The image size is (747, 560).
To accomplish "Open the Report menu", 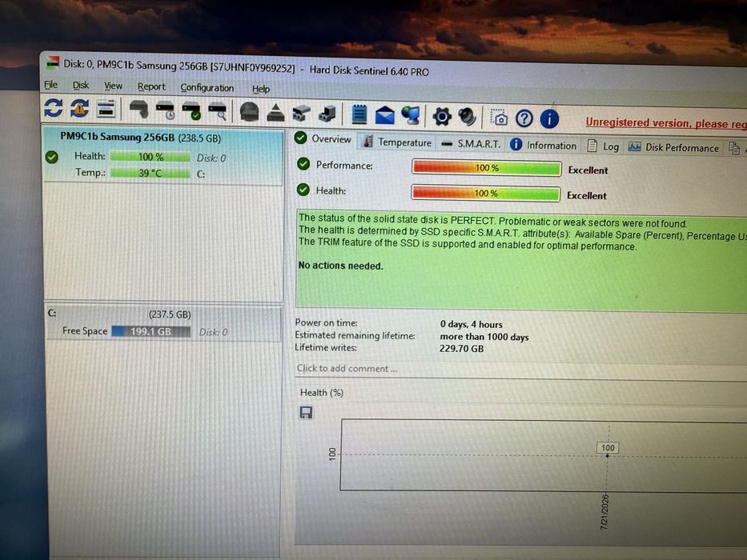I will point(151,86).
